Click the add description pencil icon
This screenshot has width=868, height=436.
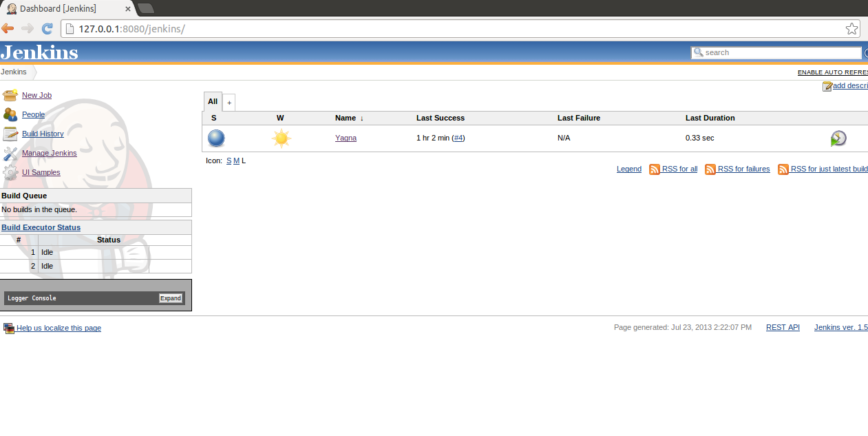[x=827, y=85]
